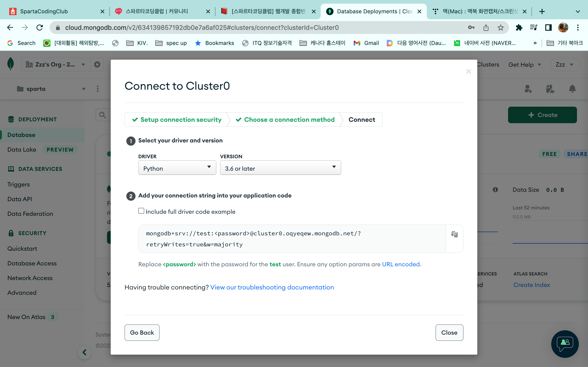Open Chrome extensions puzzle icon
Image resolution: width=588 pixels, height=367 pixels.
click(519, 28)
